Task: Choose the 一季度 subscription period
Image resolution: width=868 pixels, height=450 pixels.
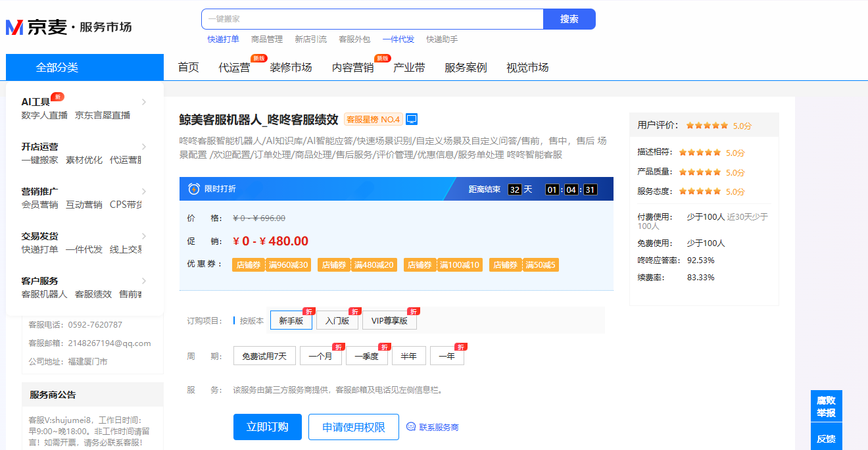Action: [x=366, y=356]
